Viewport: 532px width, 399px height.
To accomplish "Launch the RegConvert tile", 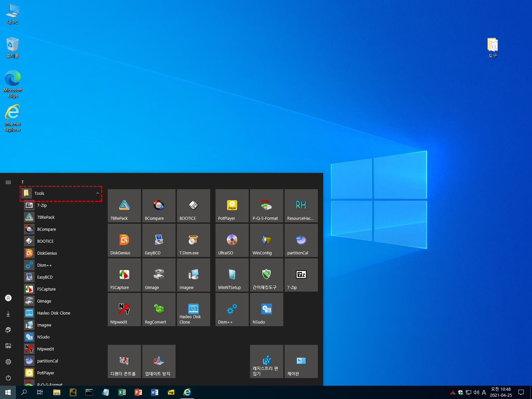I will (159, 310).
